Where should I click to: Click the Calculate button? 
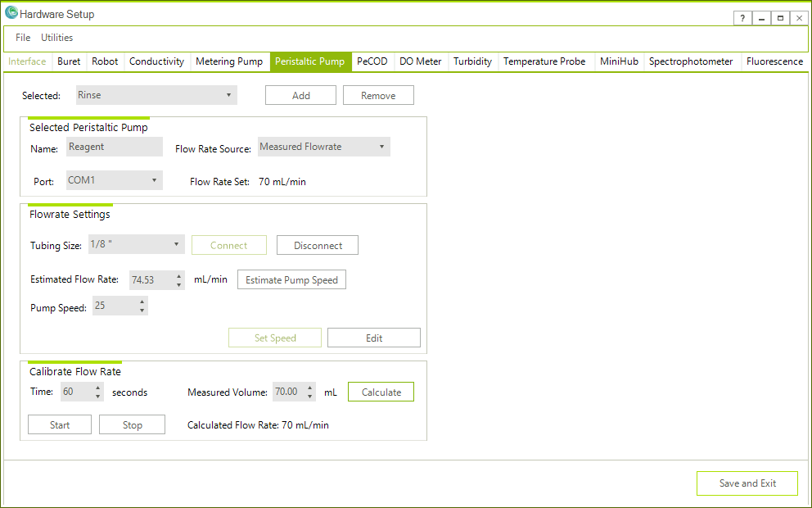point(381,392)
